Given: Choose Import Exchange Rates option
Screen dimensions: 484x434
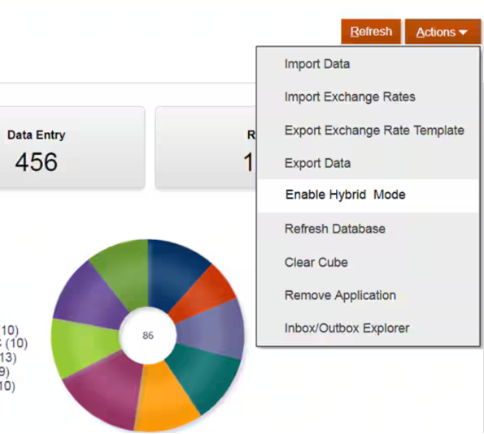Looking at the screenshot, I should tap(368, 97).
